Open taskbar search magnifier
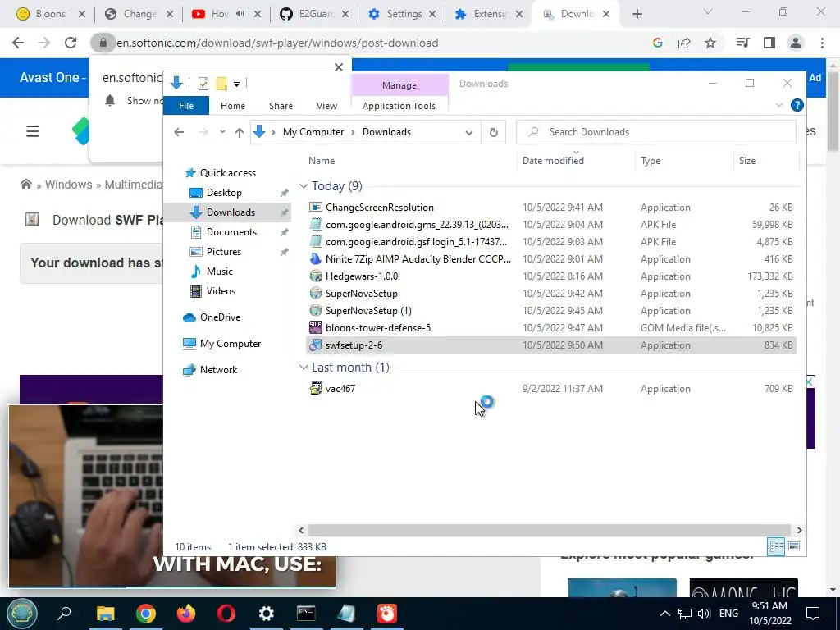This screenshot has width=840, height=630. [64, 614]
